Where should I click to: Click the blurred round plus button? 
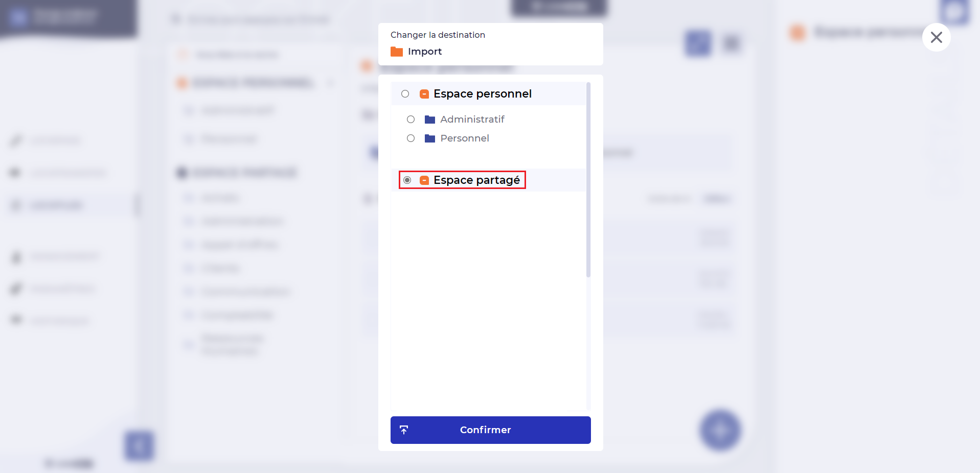pos(720,431)
